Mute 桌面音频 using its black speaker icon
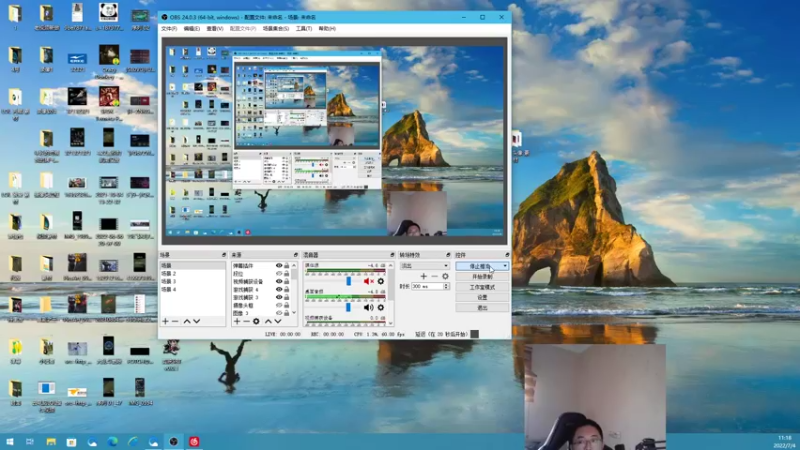The height and width of the screenshot is (450, 800). click(x=368, y=308)
